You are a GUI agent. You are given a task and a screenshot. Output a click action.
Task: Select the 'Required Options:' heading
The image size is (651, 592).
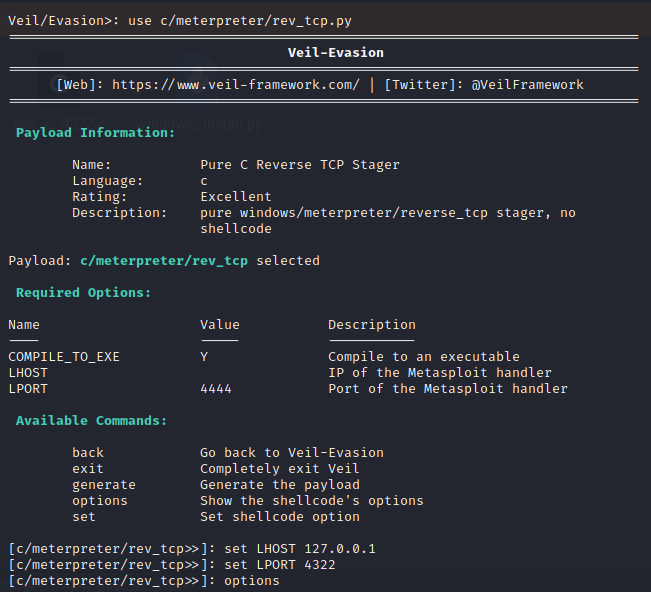click(x=83, y=293)
